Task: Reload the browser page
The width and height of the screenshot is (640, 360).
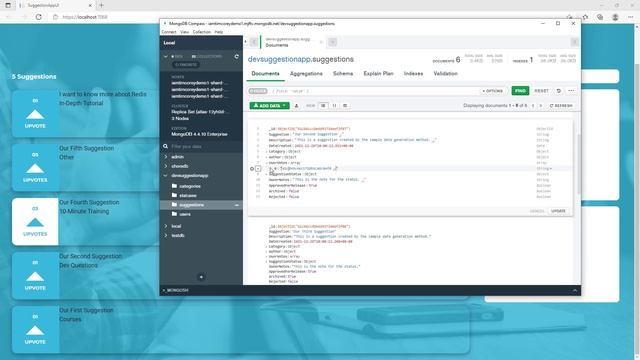Action: [39, 17]
